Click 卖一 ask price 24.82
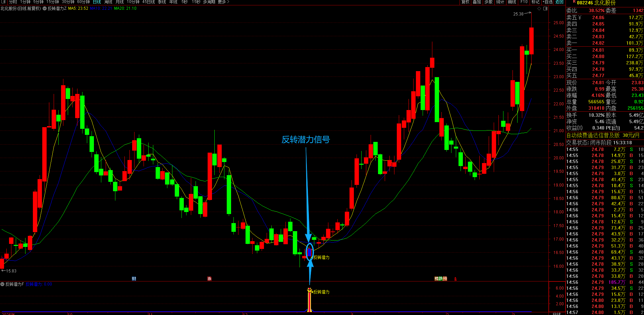 (598, 43)
